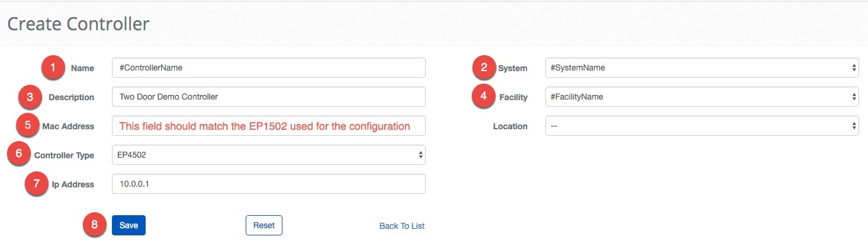Click into the Description text field
The width and height of the screenshot is (868, 249).
click(268, 97)
